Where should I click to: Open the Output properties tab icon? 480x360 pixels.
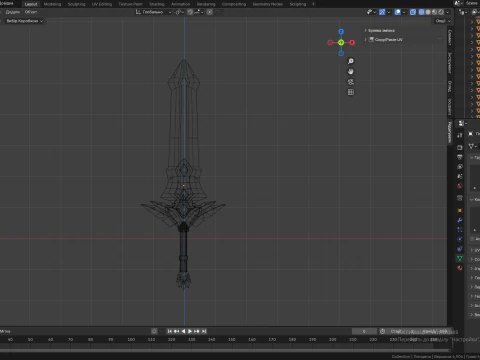460,157
